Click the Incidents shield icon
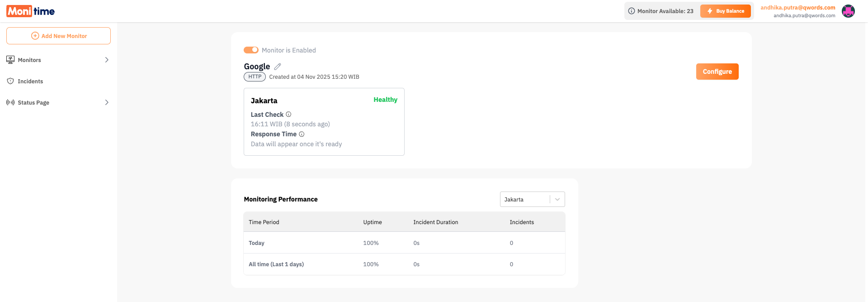The image size is (868, 302). pyautogui.click(x=10, y=81)
